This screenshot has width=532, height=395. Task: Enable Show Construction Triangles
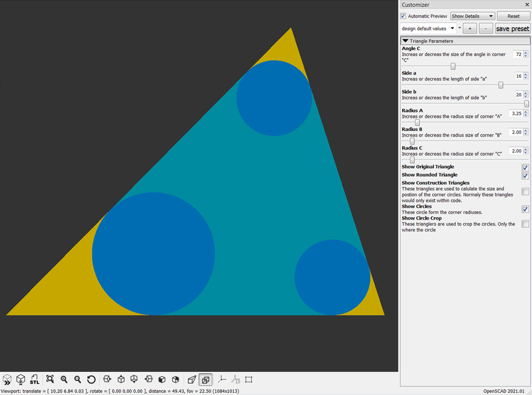[x=525, y=192]
